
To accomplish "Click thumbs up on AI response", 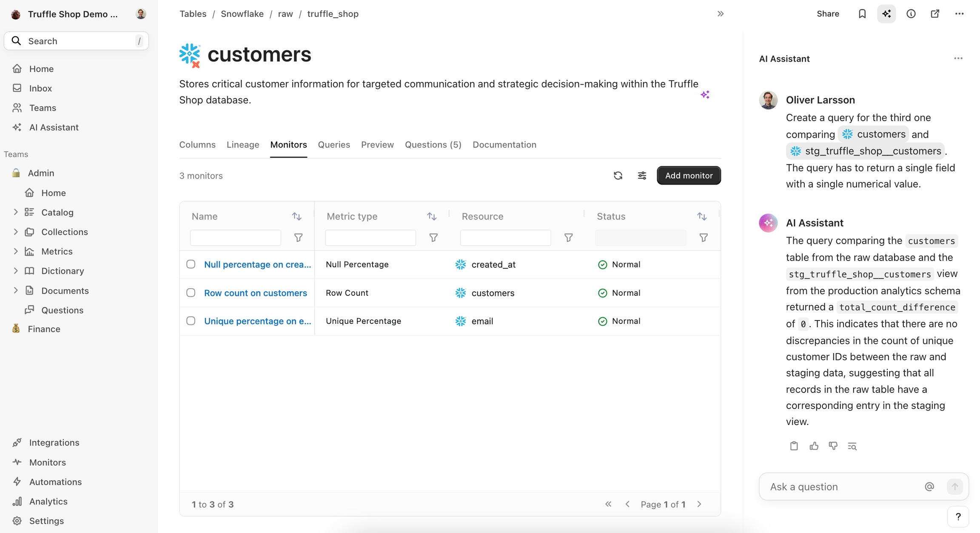I will coord(814,446).
